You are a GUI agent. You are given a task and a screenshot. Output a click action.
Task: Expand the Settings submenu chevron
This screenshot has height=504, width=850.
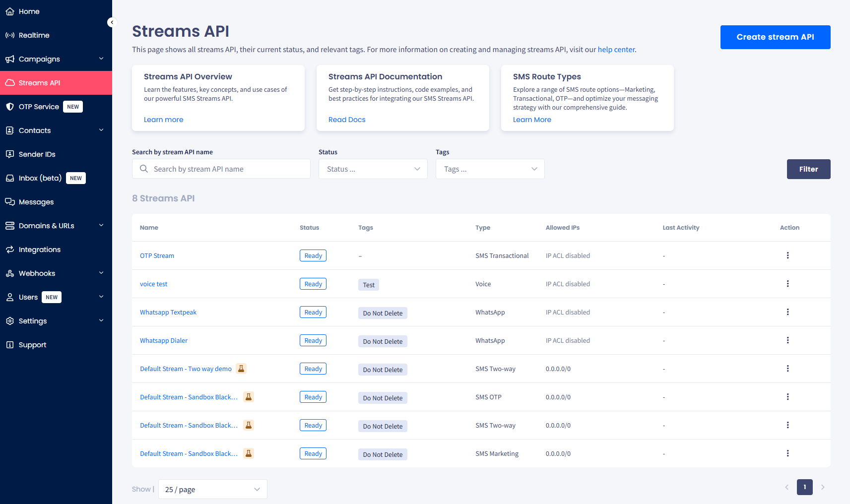101,320
